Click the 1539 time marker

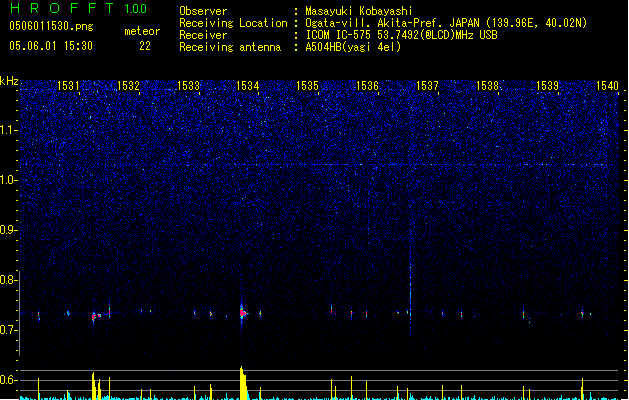coord(547,86)
